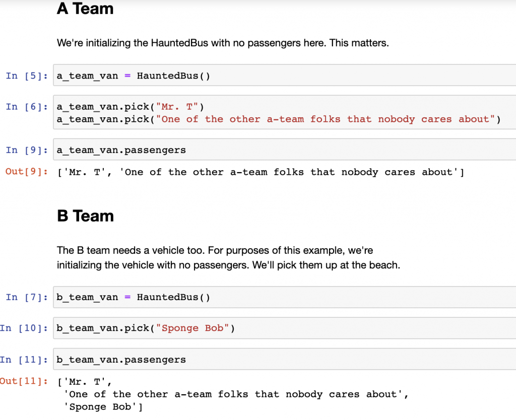Viewport: 516px width, 420px height.
Task: Click the b_team_van.pick("Sponge Bob") cell
Action: click(x=284, y=328)
